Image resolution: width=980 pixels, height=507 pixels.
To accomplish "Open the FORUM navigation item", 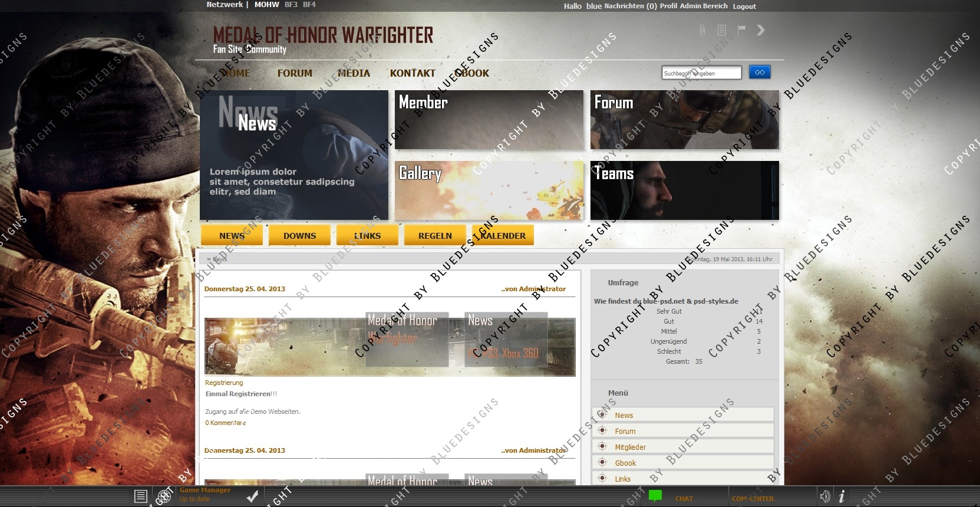I will click(295, 73).
